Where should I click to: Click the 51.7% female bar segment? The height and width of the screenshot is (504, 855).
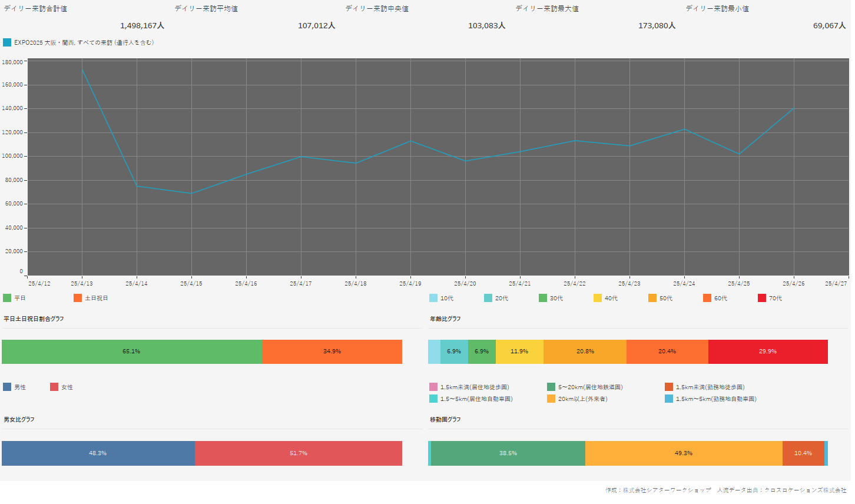click(x=299, y=453)
